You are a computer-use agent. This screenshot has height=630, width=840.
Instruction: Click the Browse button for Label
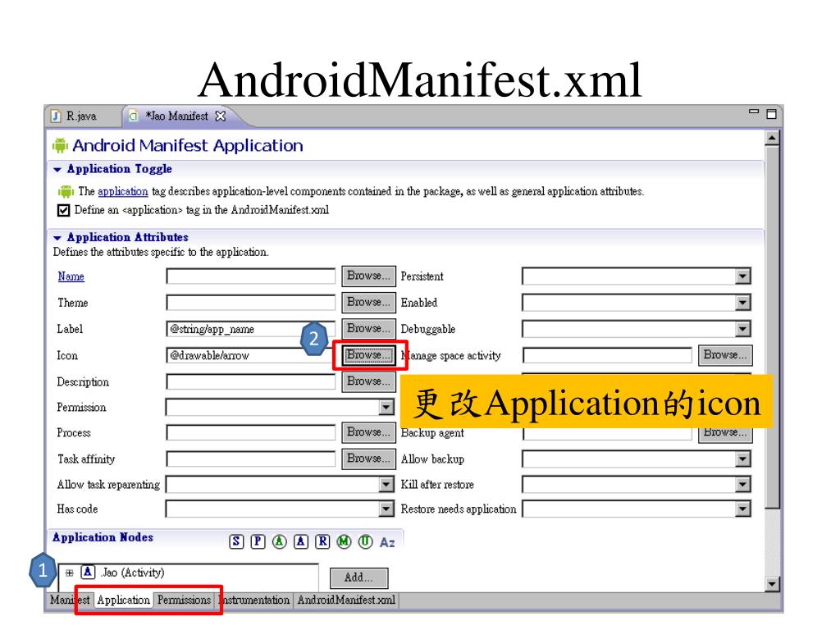coord(368,328)
